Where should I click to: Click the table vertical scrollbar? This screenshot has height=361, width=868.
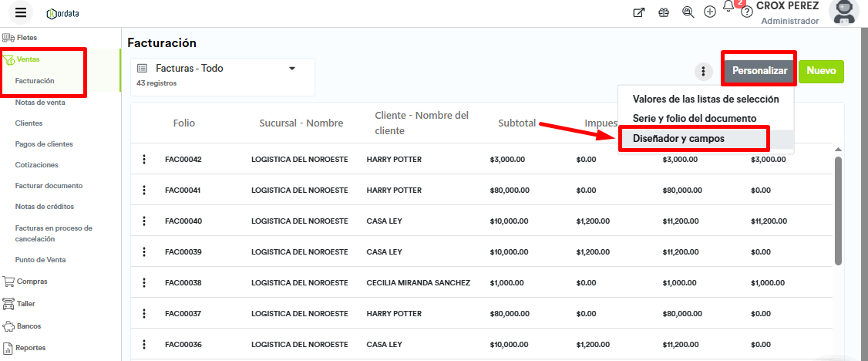coord(838,208)
